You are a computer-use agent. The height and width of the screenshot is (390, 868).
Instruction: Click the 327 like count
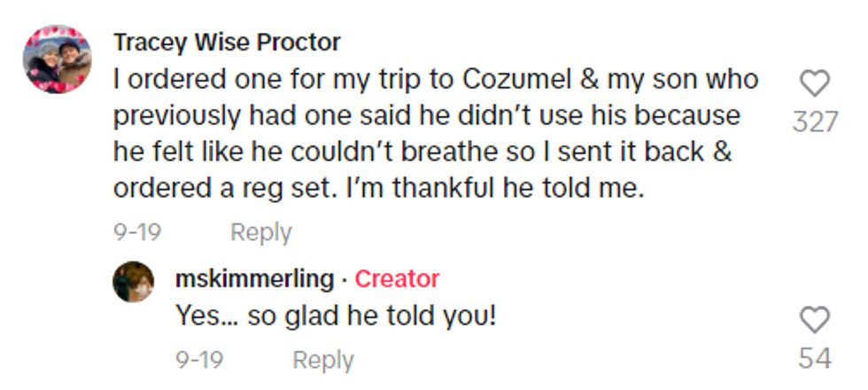point(814,121)
